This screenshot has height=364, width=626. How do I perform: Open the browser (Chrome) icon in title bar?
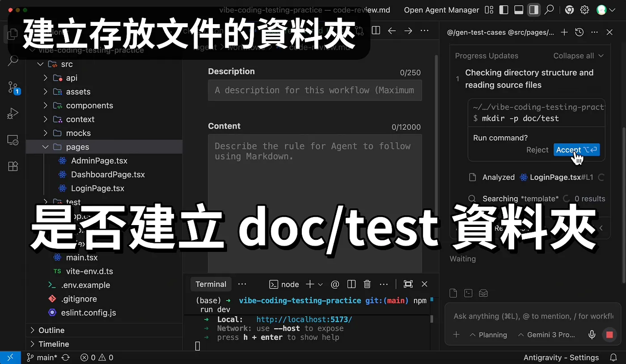tap(569, 10)
